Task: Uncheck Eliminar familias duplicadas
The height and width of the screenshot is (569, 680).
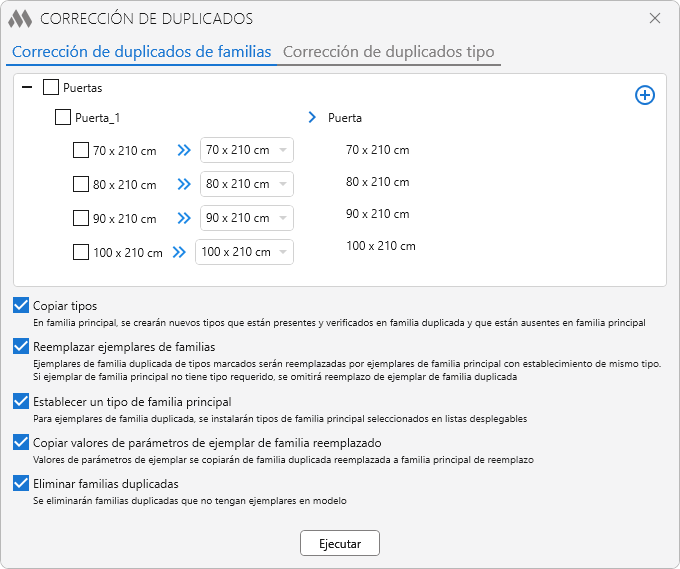Action: pyautogui.click(x=21, y=483)
